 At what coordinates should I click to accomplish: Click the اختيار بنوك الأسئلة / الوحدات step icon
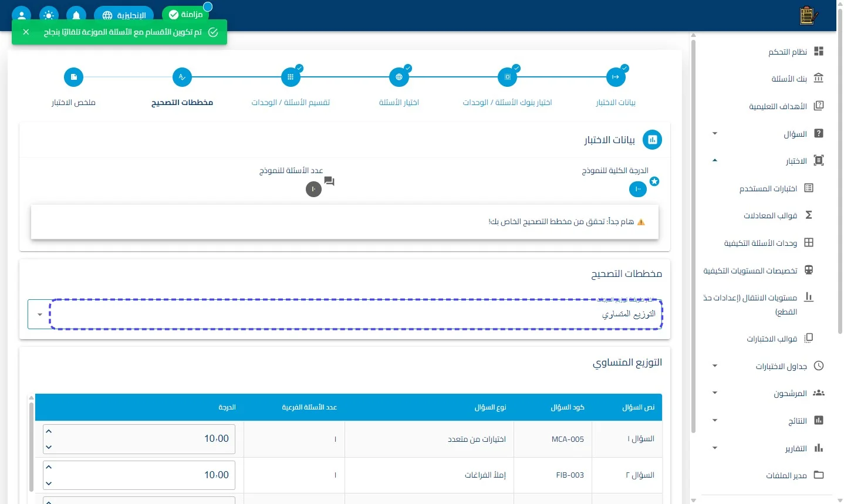pyautogui.click(x=508, y=77)
